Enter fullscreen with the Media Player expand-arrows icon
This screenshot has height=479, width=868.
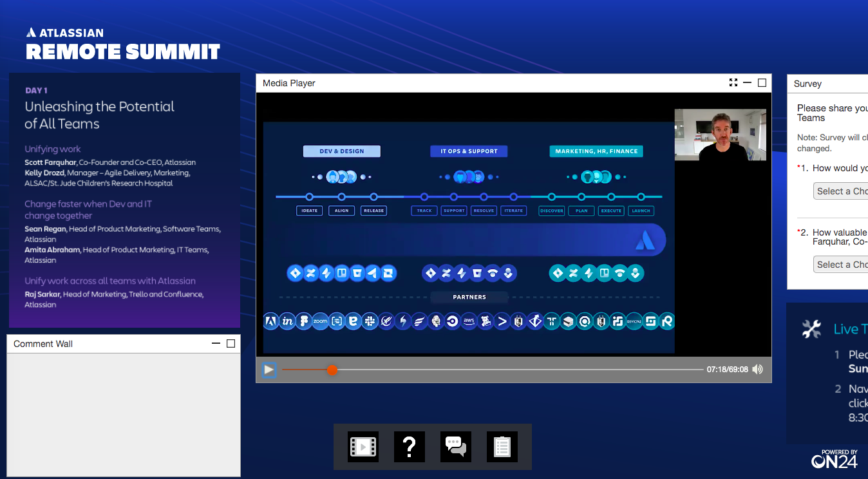coord(733,82)
